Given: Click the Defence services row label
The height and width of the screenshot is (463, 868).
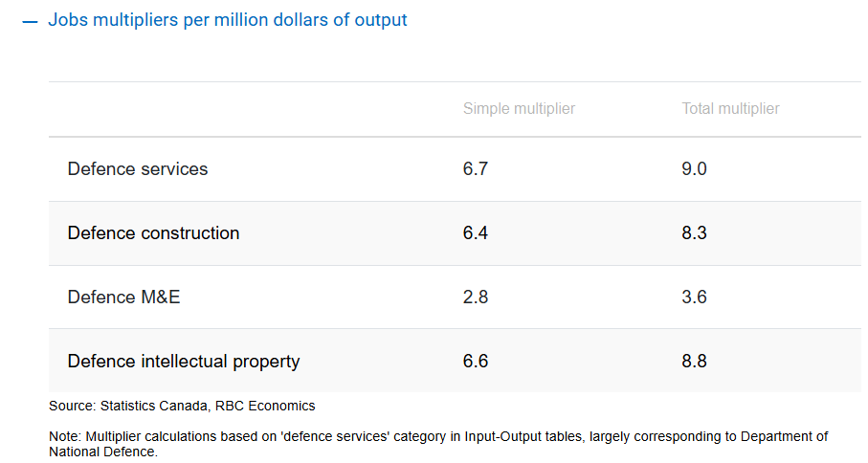Looking at the screenshot, I should (x=138, y=169).
